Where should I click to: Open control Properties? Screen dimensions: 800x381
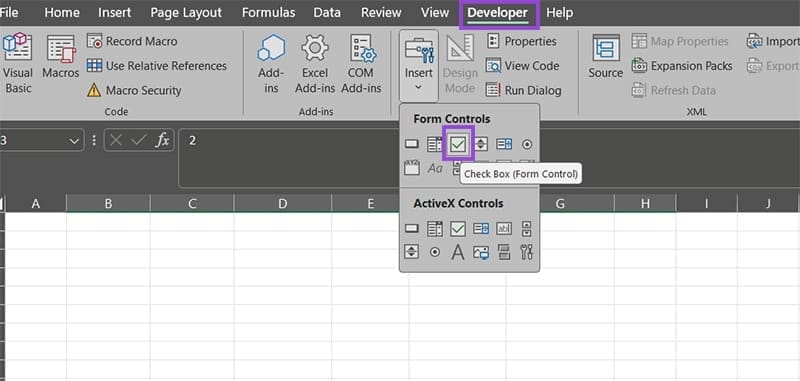pyautogui.click(x=521, y=41)
